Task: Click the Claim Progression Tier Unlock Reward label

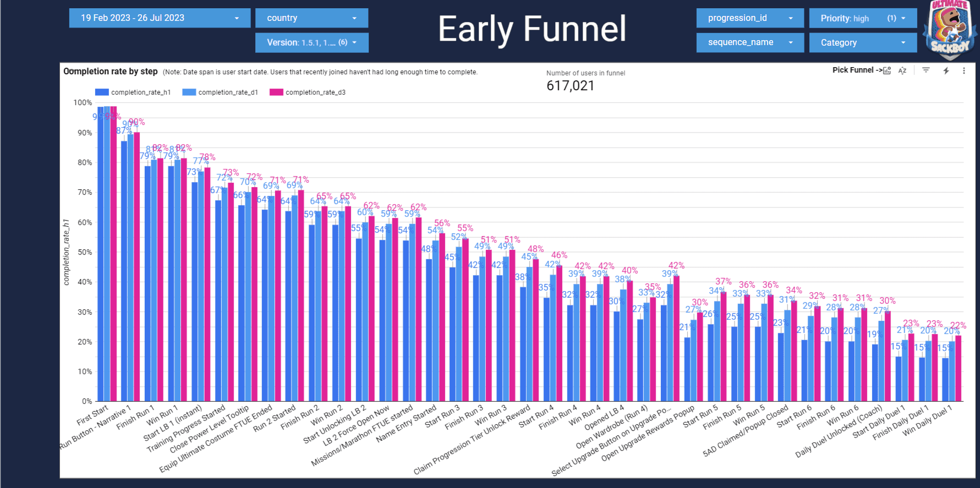Action: [x=472, y=440]
